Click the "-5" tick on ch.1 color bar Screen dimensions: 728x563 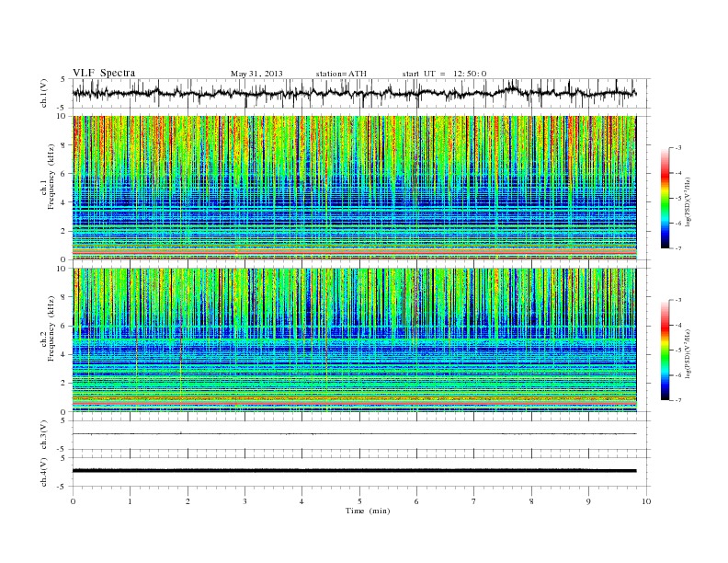click(x=678, y=198)
